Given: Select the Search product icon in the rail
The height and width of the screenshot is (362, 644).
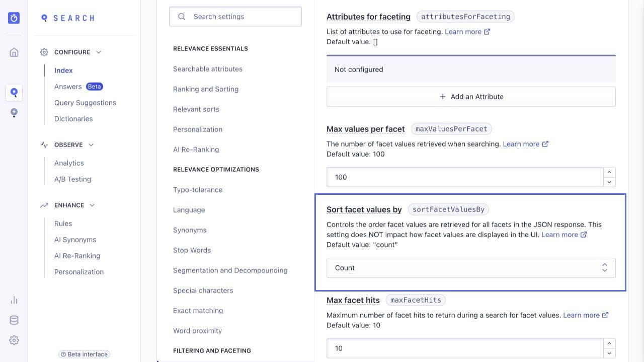Looking at the screenshot, I should click(14, 92).
